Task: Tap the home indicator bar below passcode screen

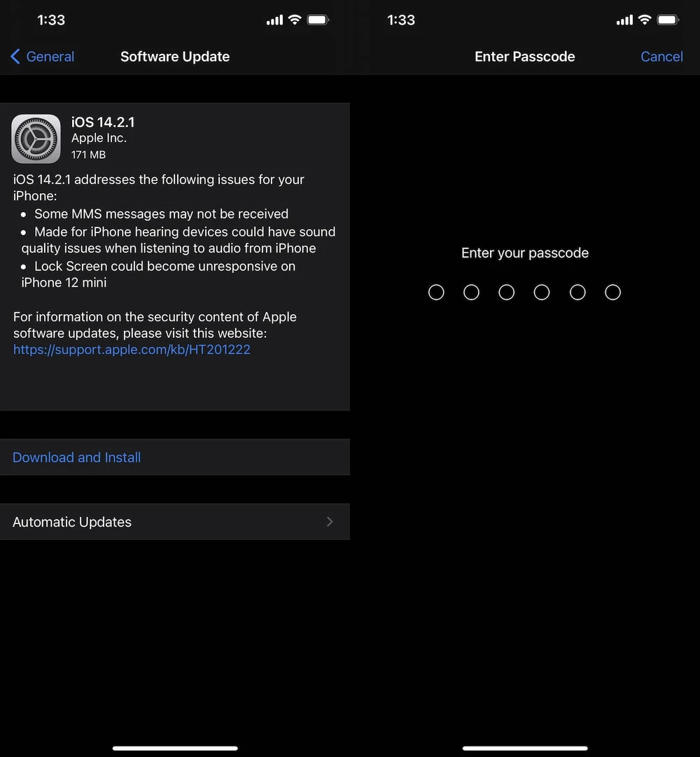Action: 525,748
